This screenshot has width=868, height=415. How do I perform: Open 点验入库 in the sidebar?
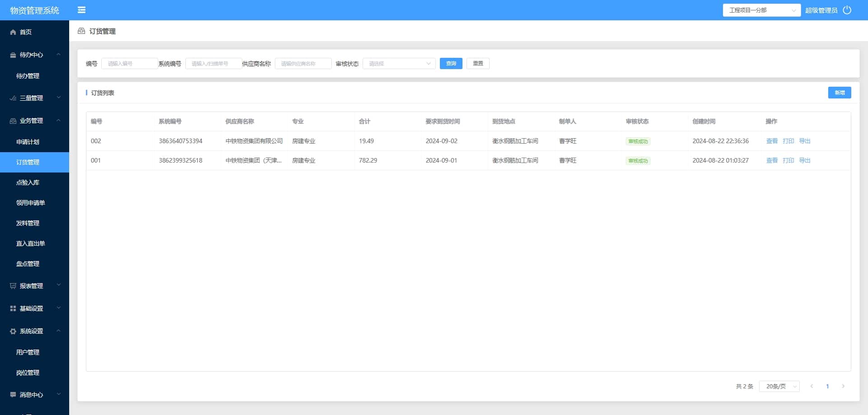point(28,182)
